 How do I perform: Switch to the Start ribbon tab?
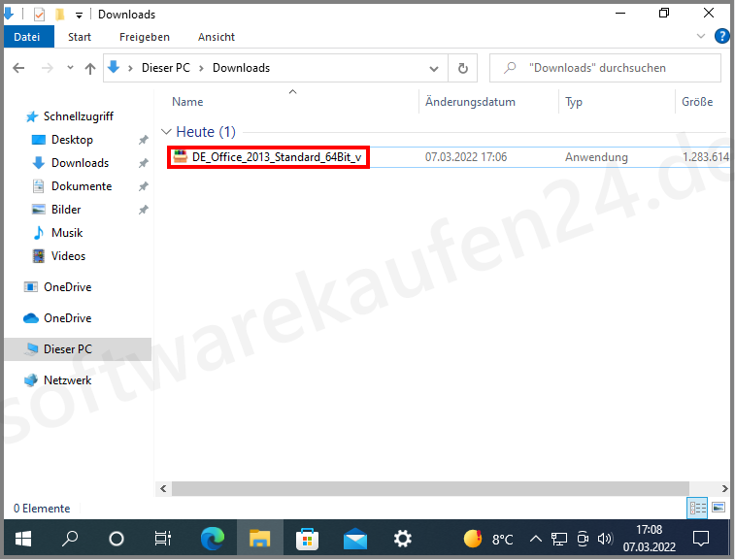click(x=80, y=37)
